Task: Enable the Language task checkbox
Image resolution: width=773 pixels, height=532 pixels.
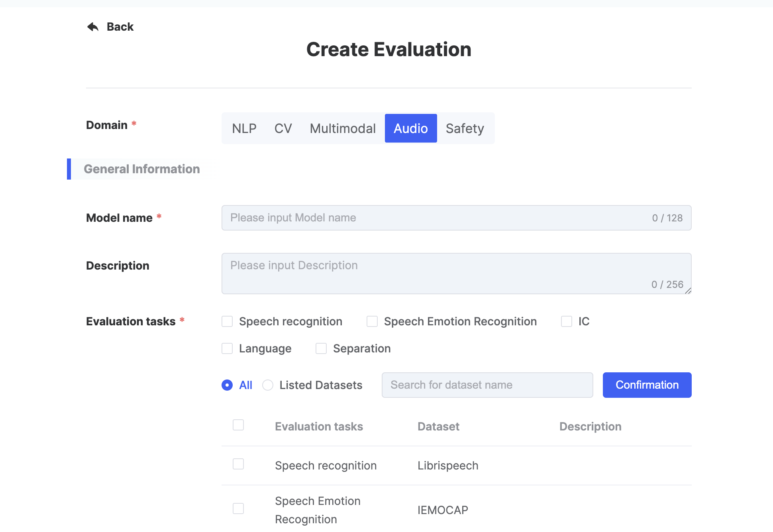Action: click(x=227, y=348)
